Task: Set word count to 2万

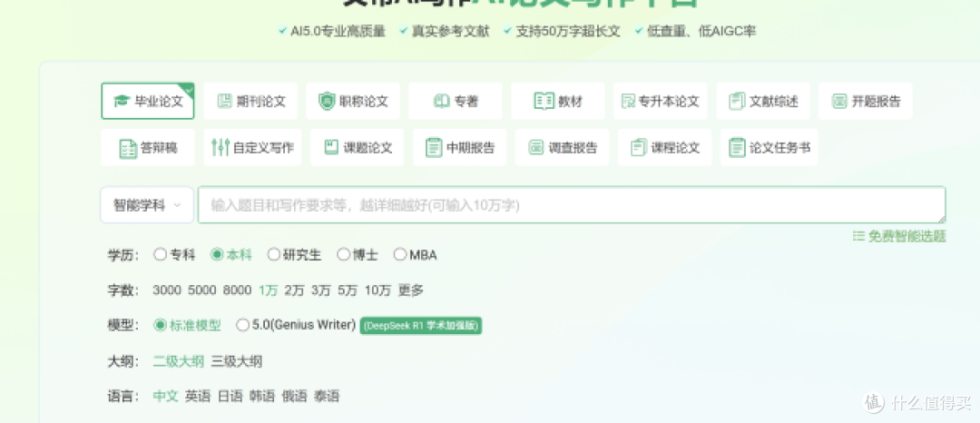Action: click(294, 290)
